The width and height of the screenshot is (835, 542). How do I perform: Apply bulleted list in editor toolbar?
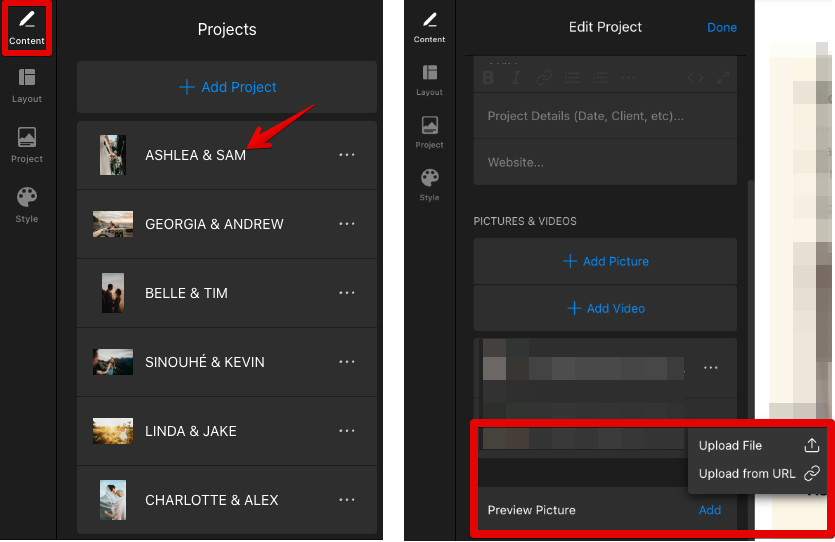click(x=572, y=78)
